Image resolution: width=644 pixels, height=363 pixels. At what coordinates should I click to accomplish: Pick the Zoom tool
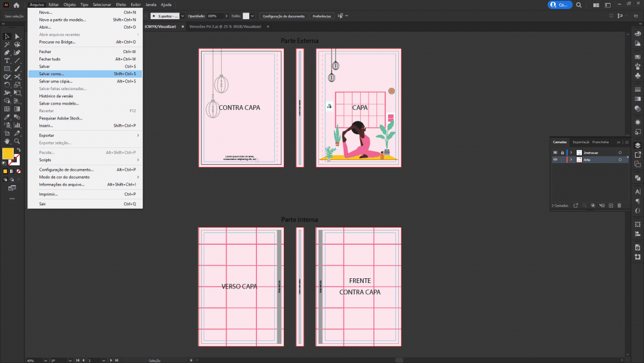click(x=17, y=141)
